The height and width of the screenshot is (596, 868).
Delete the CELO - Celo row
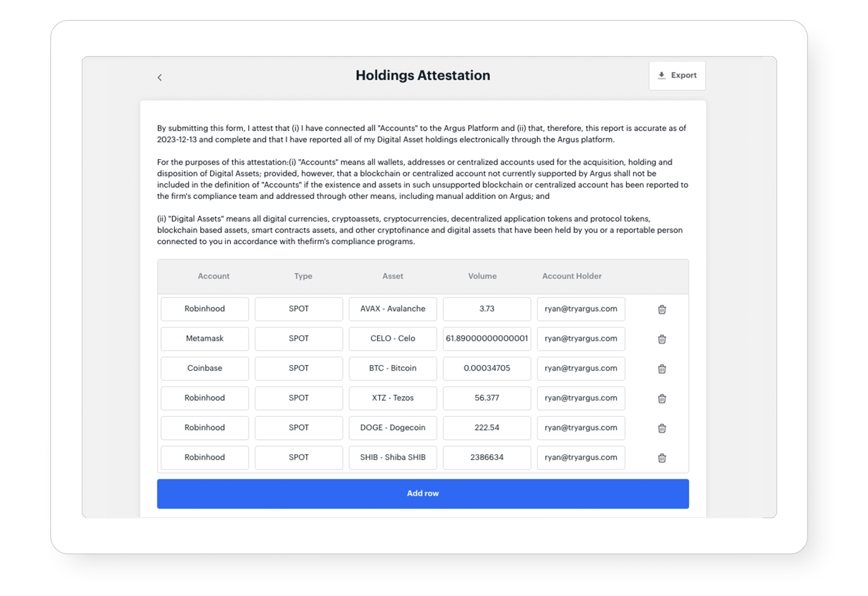[x=662, y=339]
